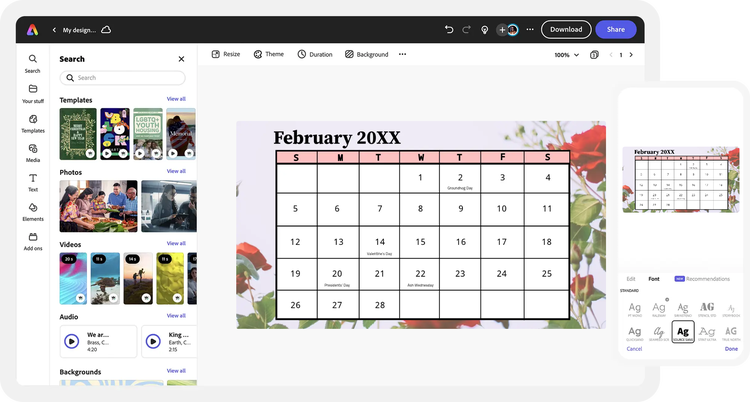Open the user profile avatar

(x=513, y=30)
